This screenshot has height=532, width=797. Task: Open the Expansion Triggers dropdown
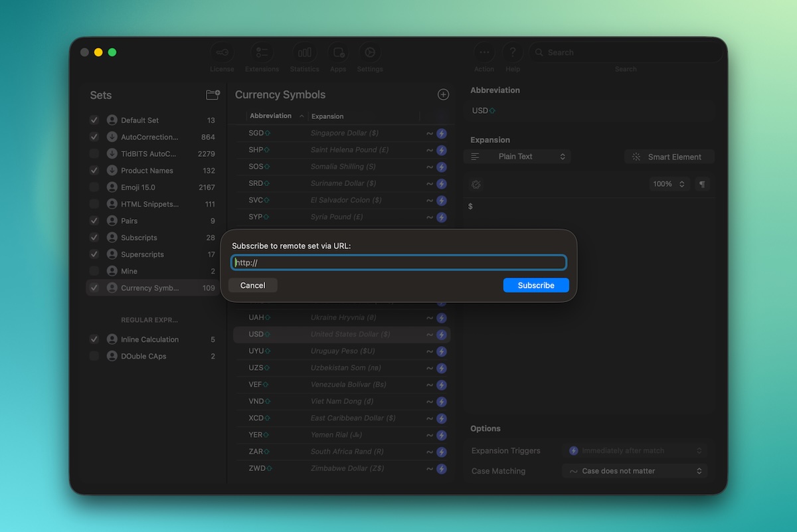pyautogui.click(x=634, y=451)
